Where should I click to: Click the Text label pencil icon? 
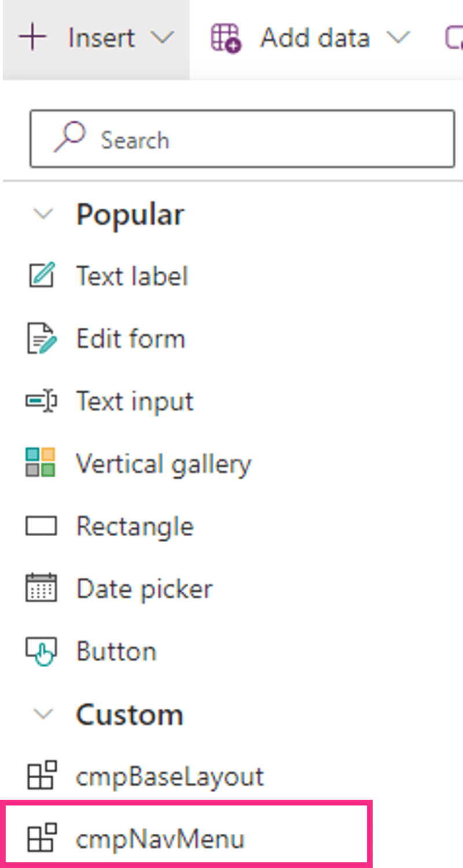41,276
